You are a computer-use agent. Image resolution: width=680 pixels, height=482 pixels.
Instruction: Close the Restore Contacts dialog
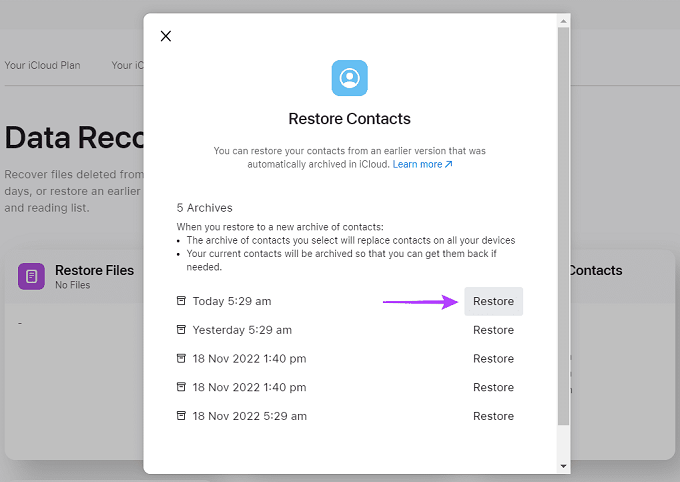click(x=166, y=36)
